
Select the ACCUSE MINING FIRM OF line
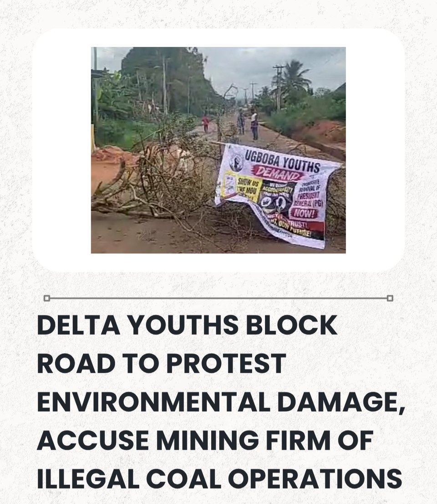click(x=205, y=440)
